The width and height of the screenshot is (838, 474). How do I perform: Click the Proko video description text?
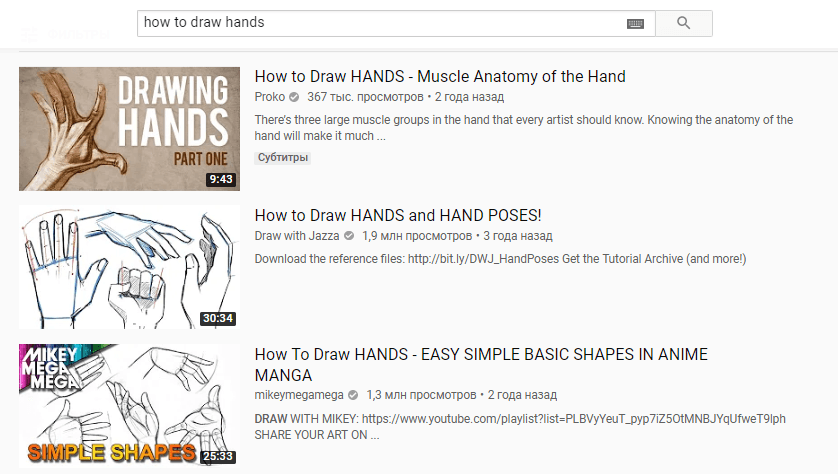coord(524,128)
